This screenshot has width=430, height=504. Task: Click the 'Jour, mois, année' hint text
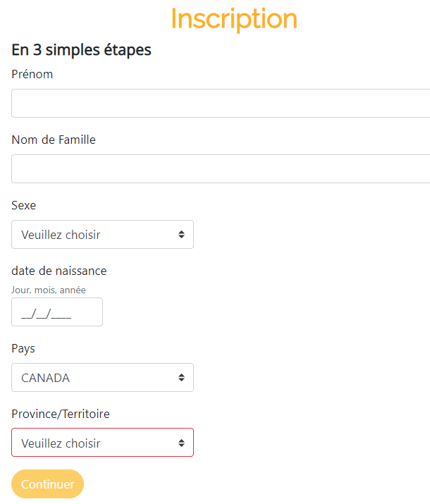point(49,290)
